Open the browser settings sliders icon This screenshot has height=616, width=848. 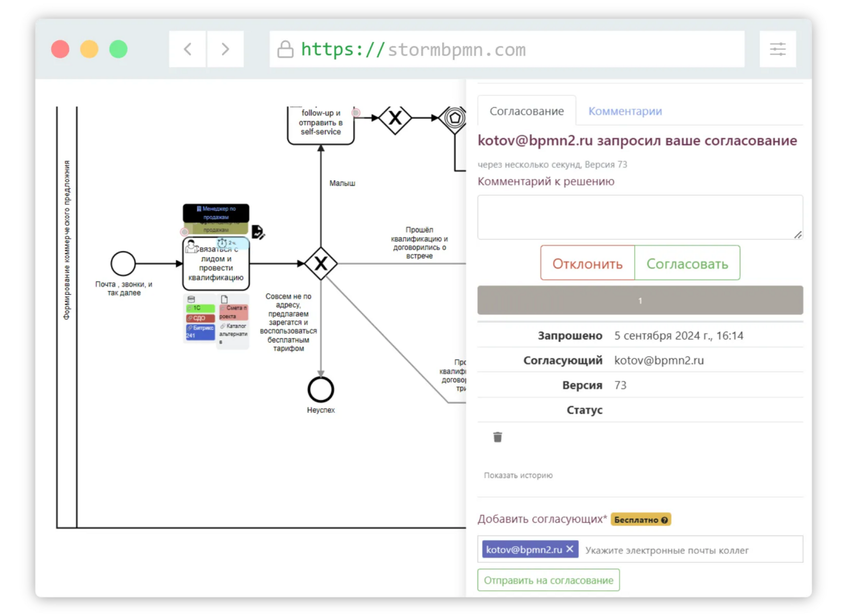coord(777,49)
